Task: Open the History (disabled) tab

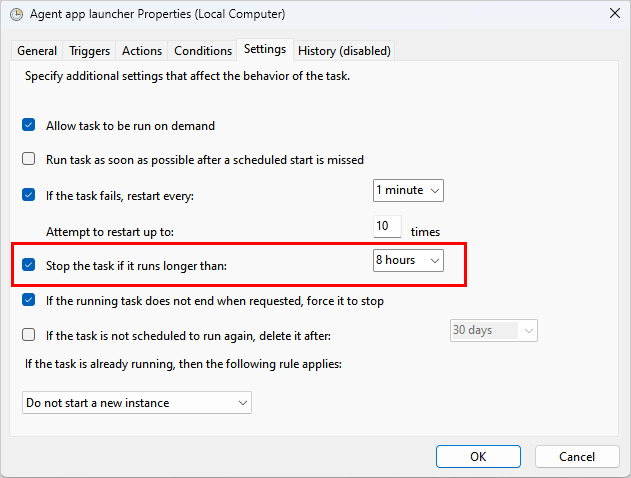Action: (344, 51)
